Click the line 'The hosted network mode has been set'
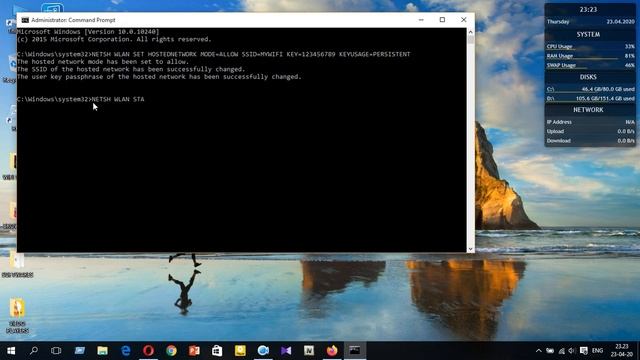Viewport: 640px width, 360px height. 103,62
